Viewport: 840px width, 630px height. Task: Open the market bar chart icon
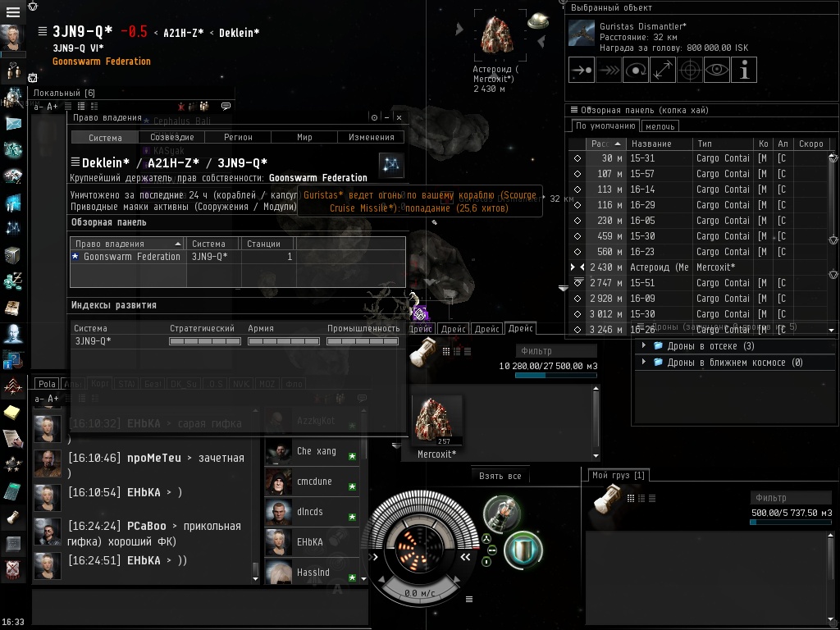[x=12, y=203]
